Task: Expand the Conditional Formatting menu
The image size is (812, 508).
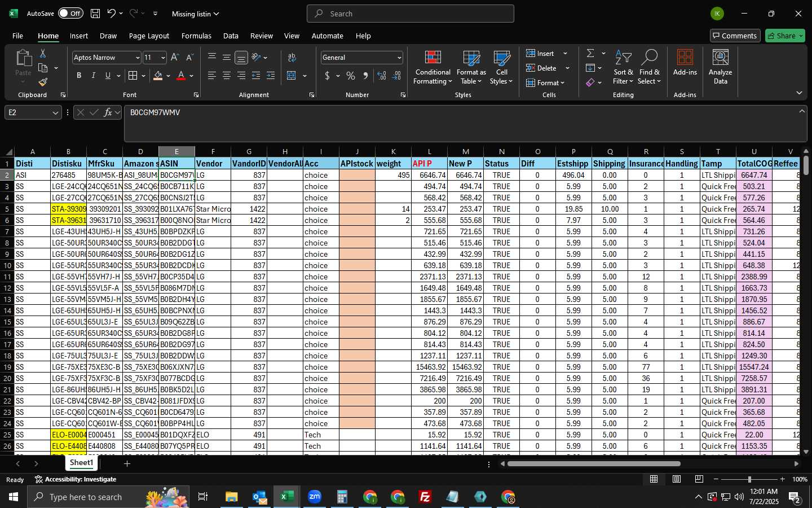Action: pos(433,67)
